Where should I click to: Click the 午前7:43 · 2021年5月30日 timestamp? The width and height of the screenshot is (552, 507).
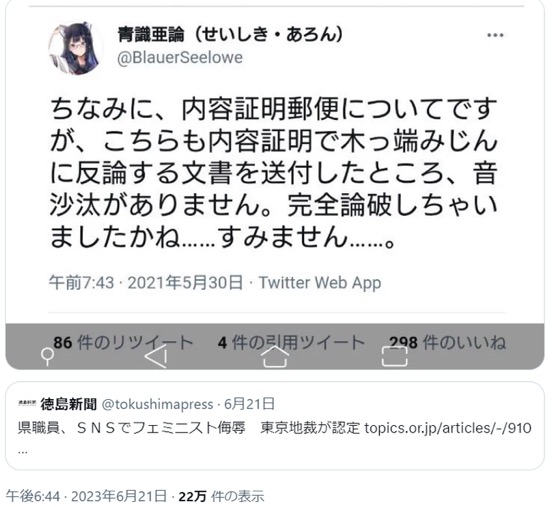click(146, 283)
